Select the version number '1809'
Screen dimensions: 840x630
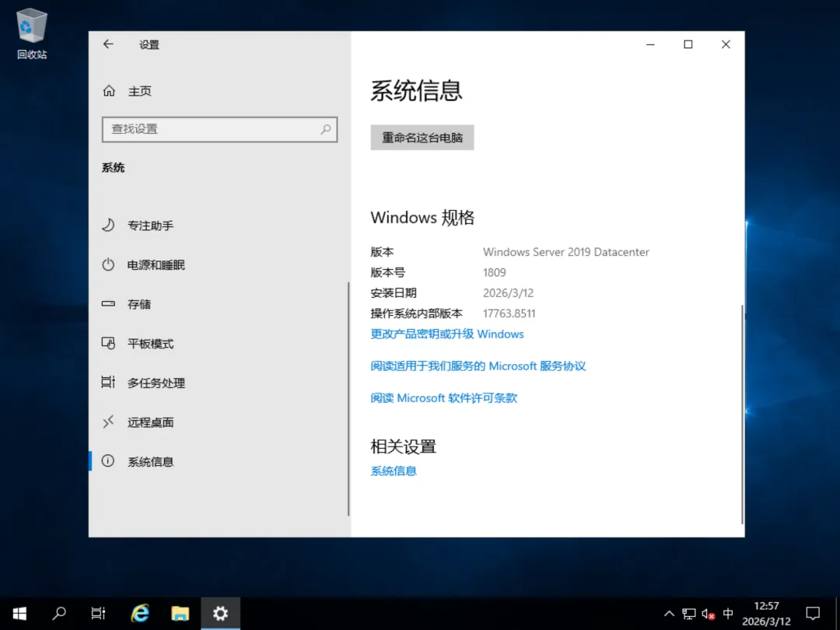point(495,272)
